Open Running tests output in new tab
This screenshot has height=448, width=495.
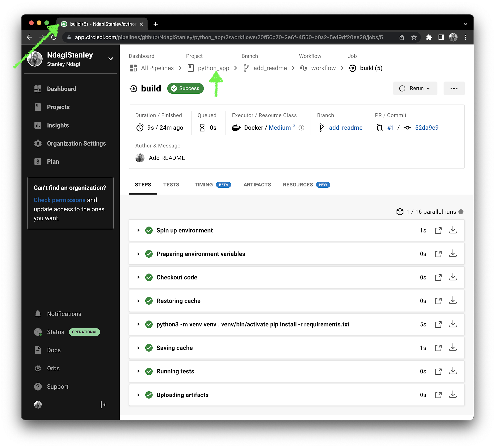[x=438, y=371]
